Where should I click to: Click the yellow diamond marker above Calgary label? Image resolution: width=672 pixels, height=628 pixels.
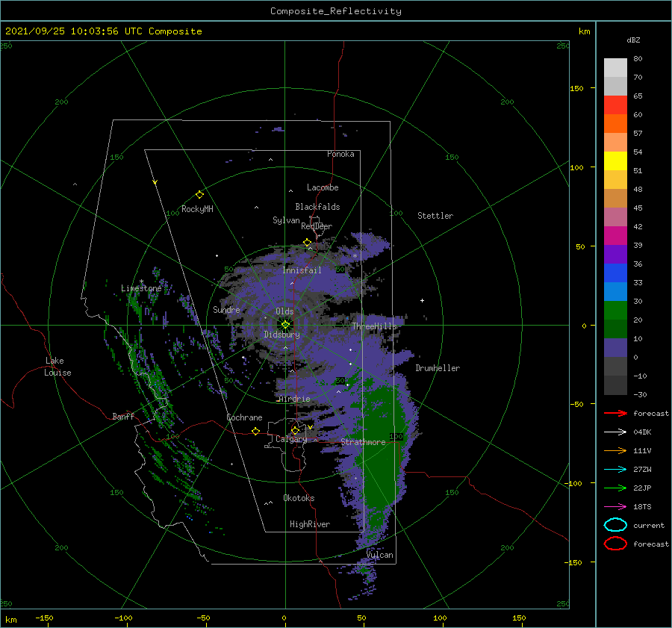tap(295, 430)
